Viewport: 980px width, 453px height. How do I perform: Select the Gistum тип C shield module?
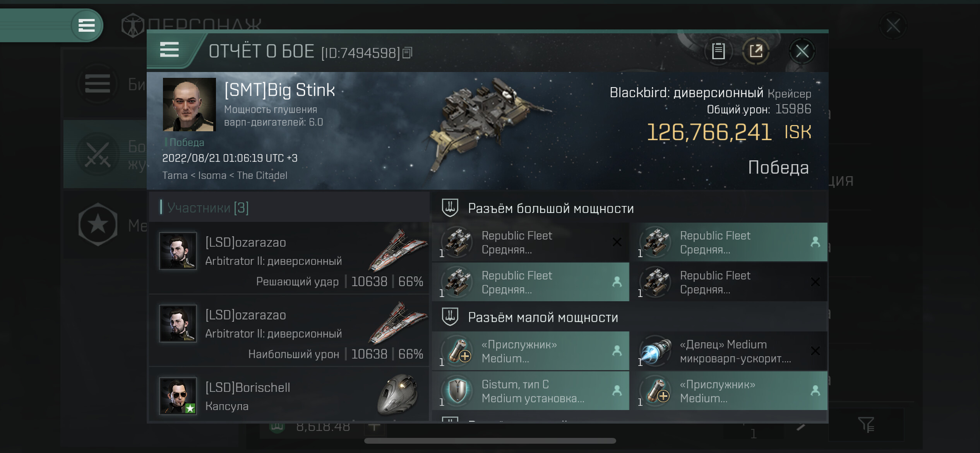530,391
